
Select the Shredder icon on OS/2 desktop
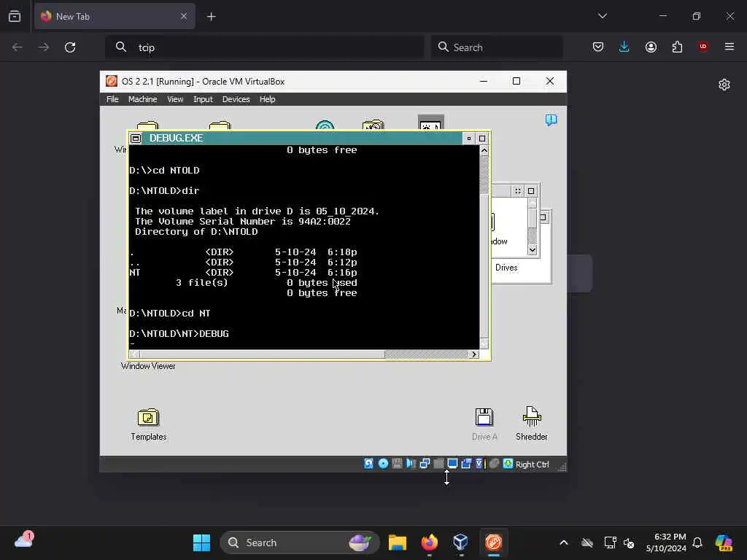tap(532, 416)
